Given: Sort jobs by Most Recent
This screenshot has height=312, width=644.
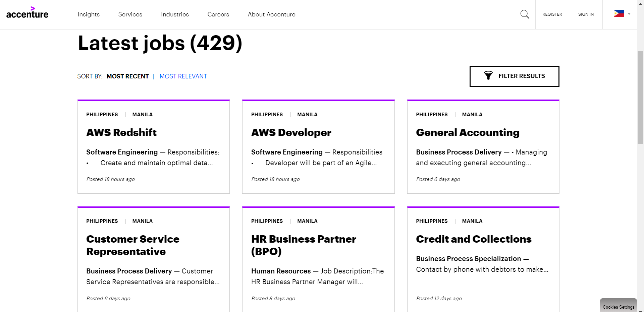Looking at the screenshot, I should [x=127, y=76].
